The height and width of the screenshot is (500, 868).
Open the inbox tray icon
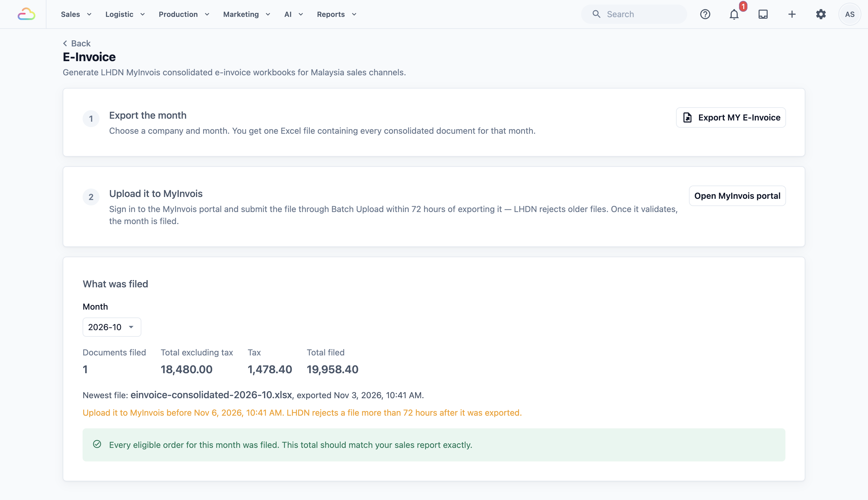[x=763, y=14]
